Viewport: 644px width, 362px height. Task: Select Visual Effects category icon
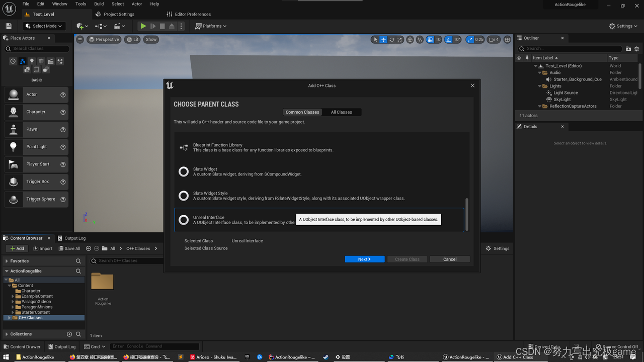(x=60, y=61)
